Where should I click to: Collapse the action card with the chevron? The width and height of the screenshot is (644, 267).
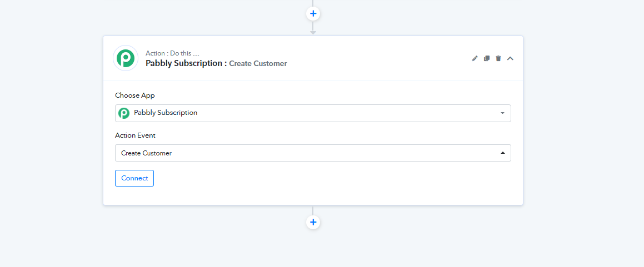point(510,58)
